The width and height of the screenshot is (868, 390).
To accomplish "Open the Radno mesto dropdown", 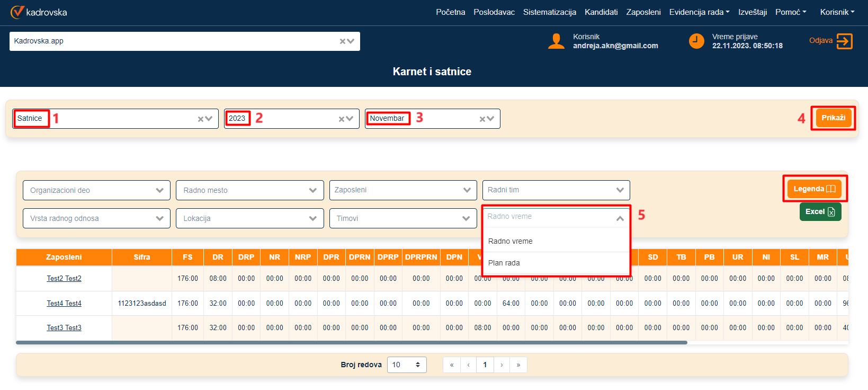I will (312, 190).
